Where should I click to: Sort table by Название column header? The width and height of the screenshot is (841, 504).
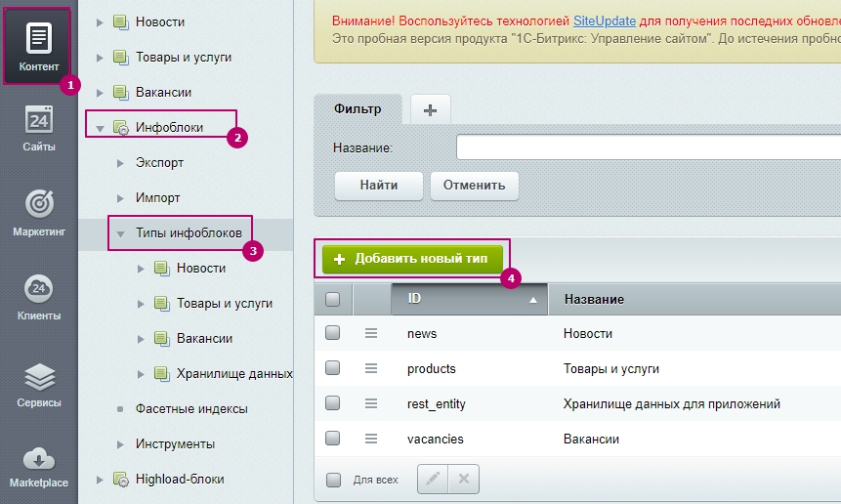click(594, 299)
